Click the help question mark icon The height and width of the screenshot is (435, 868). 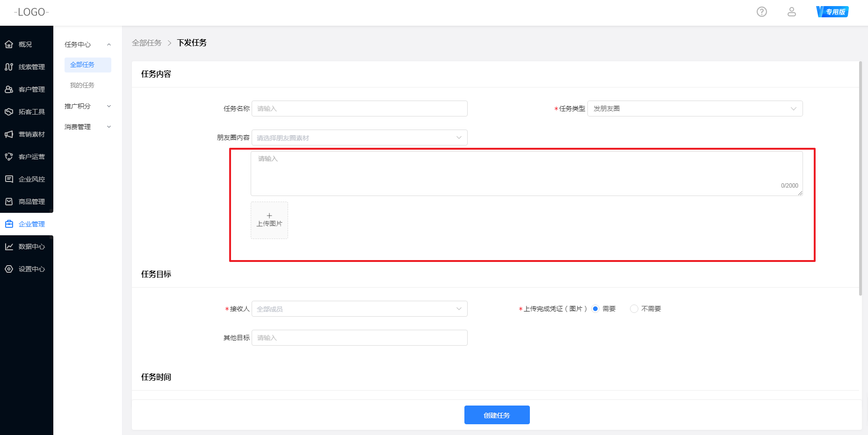click(x=761, y=12)
